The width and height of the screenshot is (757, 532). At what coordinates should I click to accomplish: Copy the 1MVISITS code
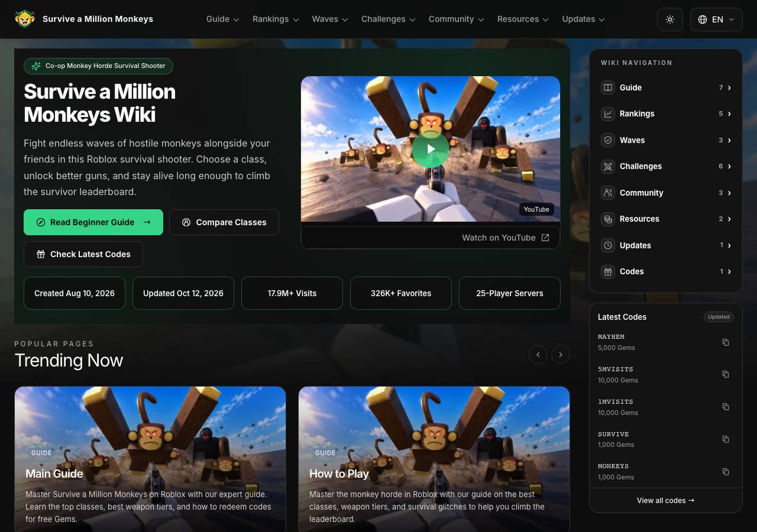(726, 407)
